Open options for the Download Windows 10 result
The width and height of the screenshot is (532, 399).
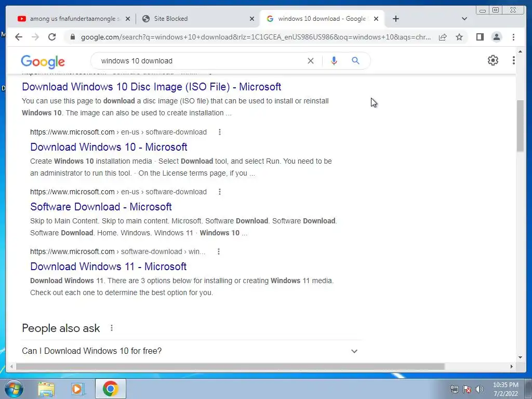click(220, 132)
